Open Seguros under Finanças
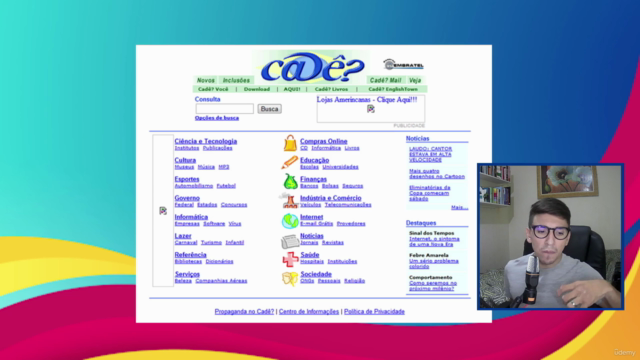The width and height of the screenshot is (640, 360). (x=353, y=186)
